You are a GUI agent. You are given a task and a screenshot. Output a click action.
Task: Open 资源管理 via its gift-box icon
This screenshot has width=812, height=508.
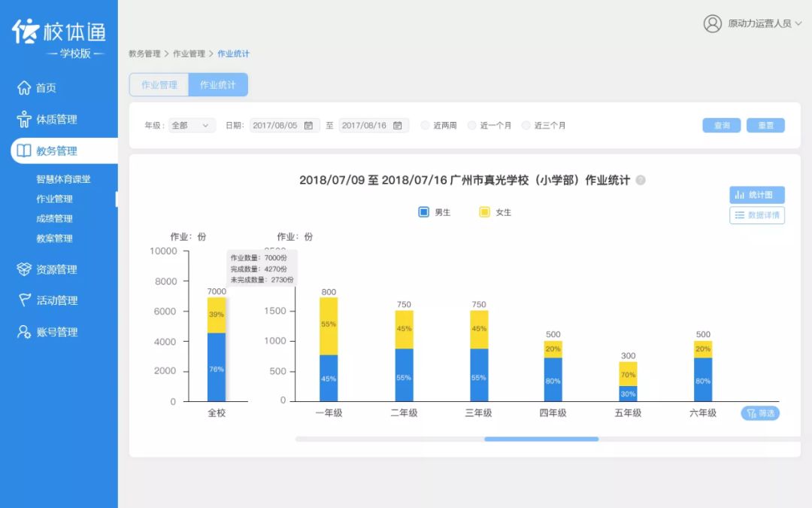[x=26, y=269]
